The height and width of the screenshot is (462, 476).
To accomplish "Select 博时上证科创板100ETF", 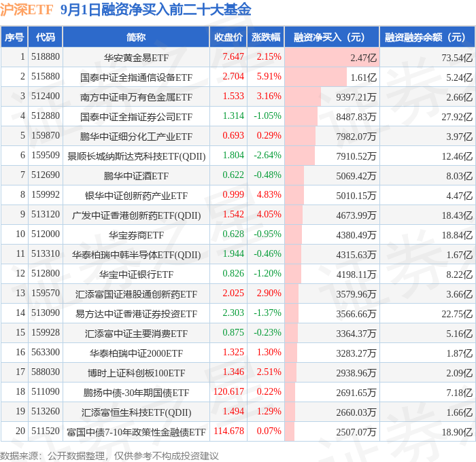I will [136, 373].
